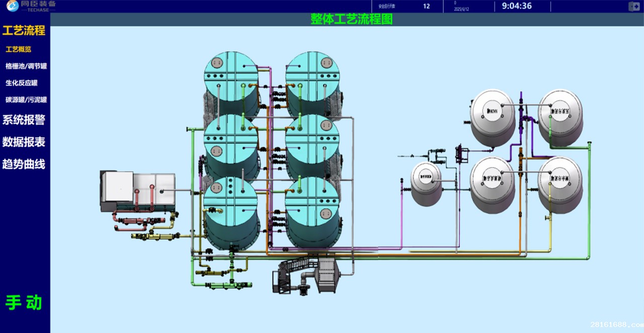This screenshot has height=333, width=644.
Task: Click the green pump at the bottom
Action: pyautogui.click(x=229, y=286)
